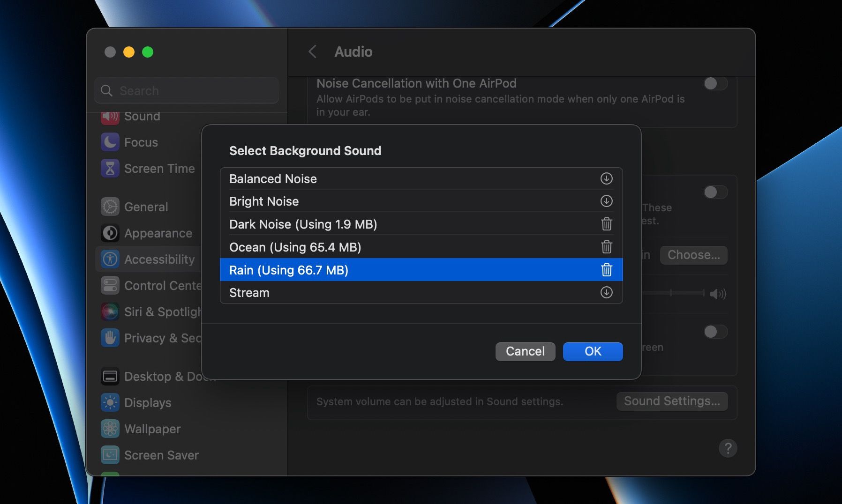Toggle the switch above the Choose button
Image resolution: width=842 pixels, height=504 pixels.
[x=715, y=192]
